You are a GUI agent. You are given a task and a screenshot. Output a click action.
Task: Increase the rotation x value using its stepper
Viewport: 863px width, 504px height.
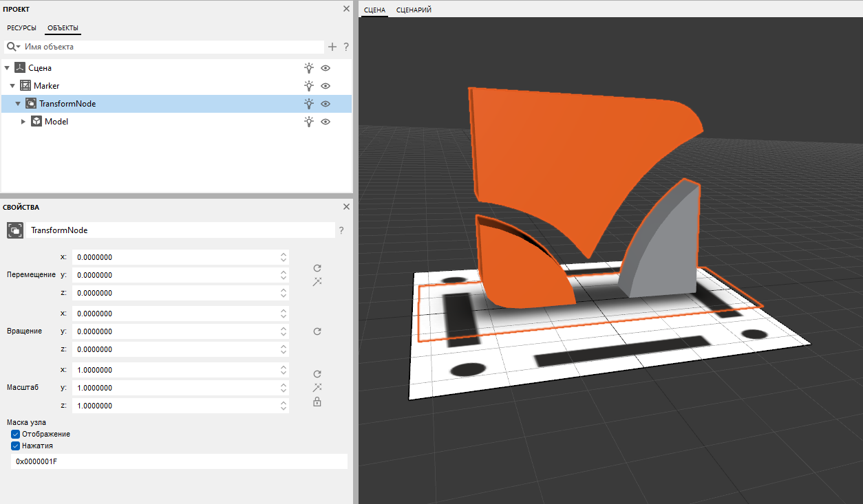tap(283, 310)
